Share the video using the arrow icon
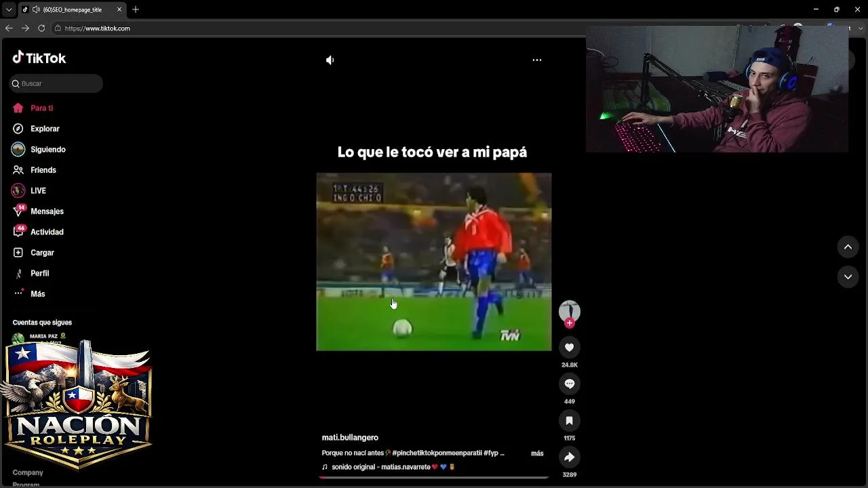Viewport: 868px width, 488px height. point(570,457)
